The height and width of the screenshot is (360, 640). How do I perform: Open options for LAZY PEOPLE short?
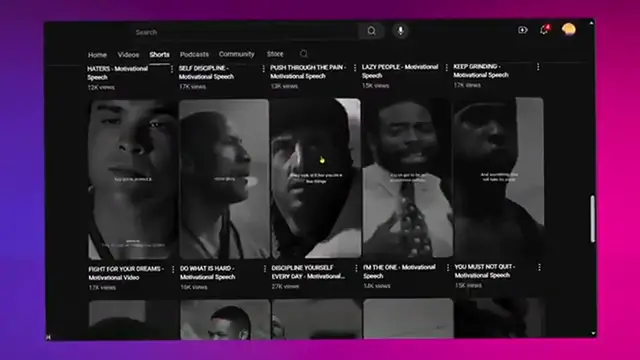pyautogui.click(x=447, y=67)
